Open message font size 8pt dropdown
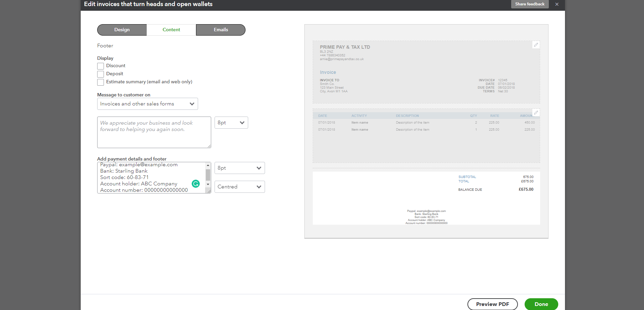Screen dimensions: 644x310 (231, 123)
